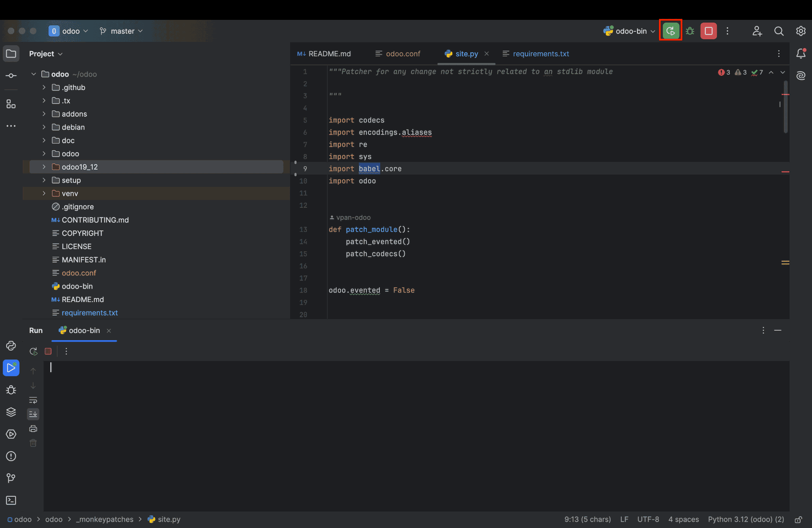Click the Debug bug icon in top toolbar
The height and width of the screenshot is (528, 812).
[x=690, y=31]
